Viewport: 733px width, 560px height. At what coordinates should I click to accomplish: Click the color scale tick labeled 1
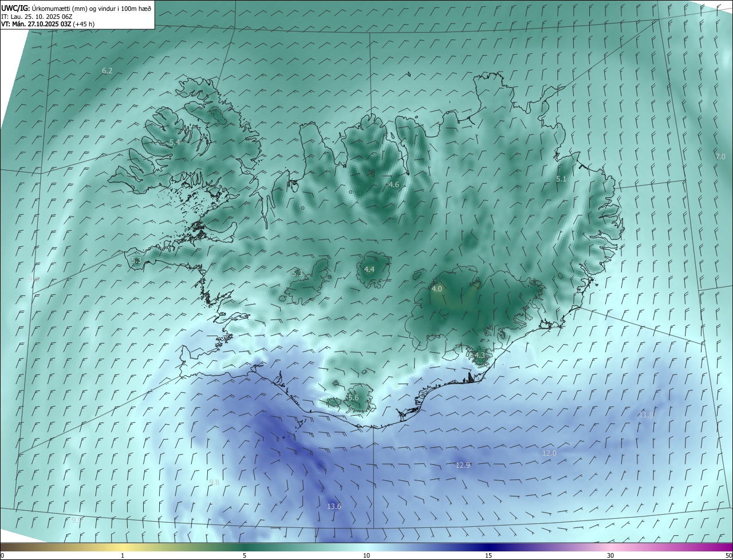[x=123, y=555]
